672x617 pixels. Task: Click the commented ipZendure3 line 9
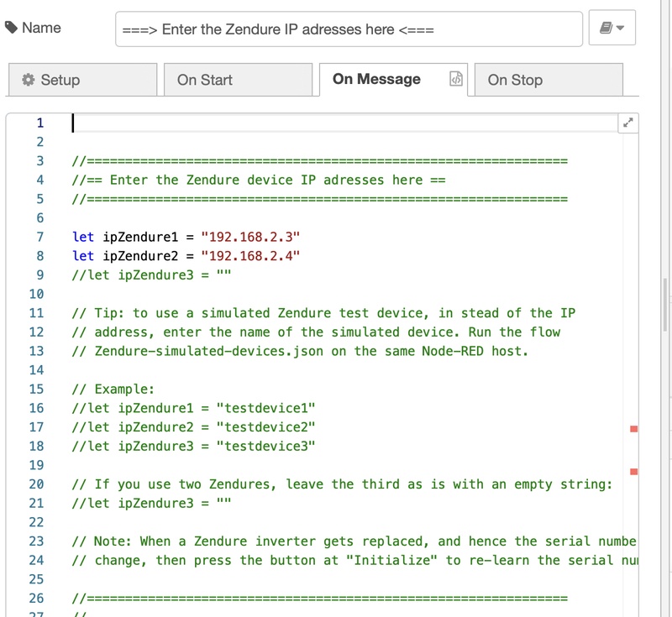pyautogui.click(x=152, y=275)
